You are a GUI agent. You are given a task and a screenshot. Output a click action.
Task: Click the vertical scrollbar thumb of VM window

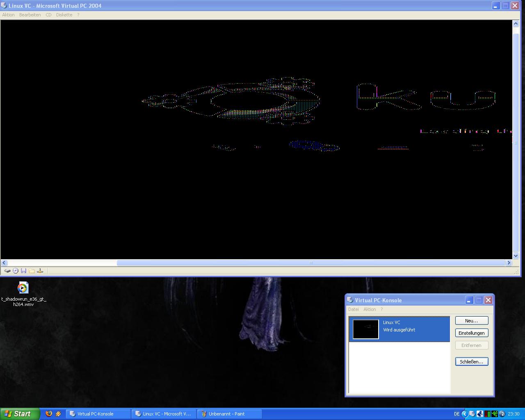[x=516, y=143]
